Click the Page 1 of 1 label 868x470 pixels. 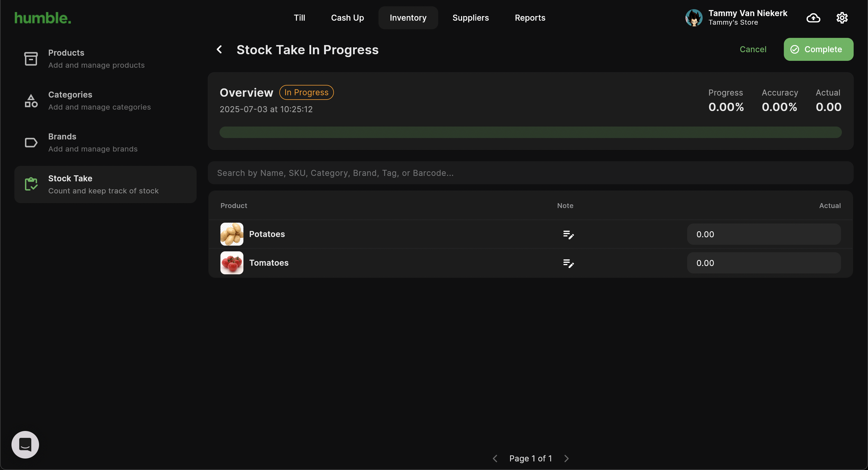[531, 459]
